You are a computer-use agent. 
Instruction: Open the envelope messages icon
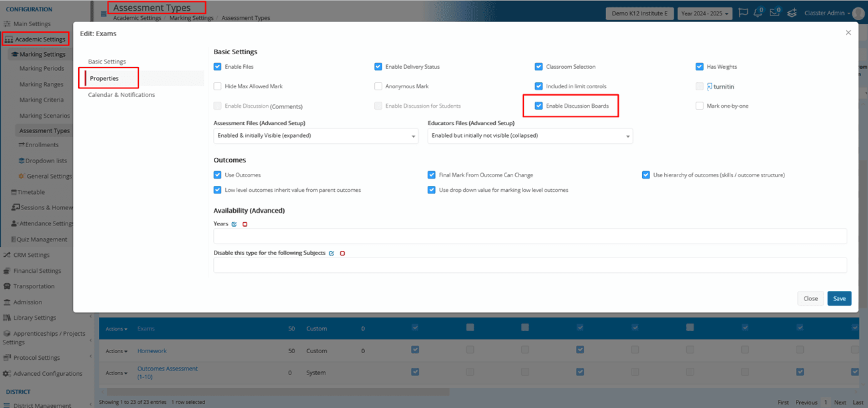[x=775, y=13]
